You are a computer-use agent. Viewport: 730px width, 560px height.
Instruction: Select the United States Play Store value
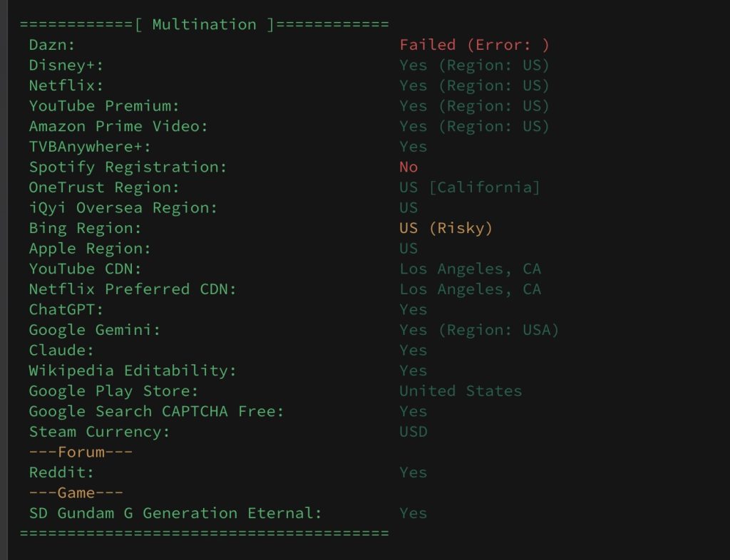click(x=461, y=391)
